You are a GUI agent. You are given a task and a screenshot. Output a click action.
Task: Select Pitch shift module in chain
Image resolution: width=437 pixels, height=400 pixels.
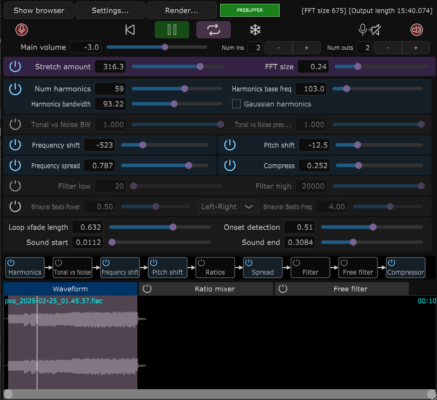[x=168, y=268]
